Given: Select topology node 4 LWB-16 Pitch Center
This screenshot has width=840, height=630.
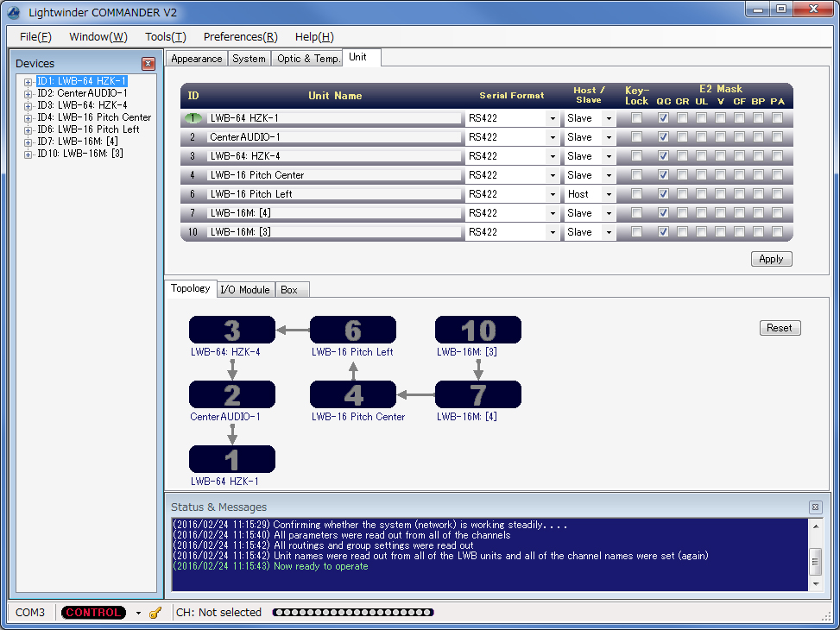Looking at the screenshot, I should coord(353,394).
